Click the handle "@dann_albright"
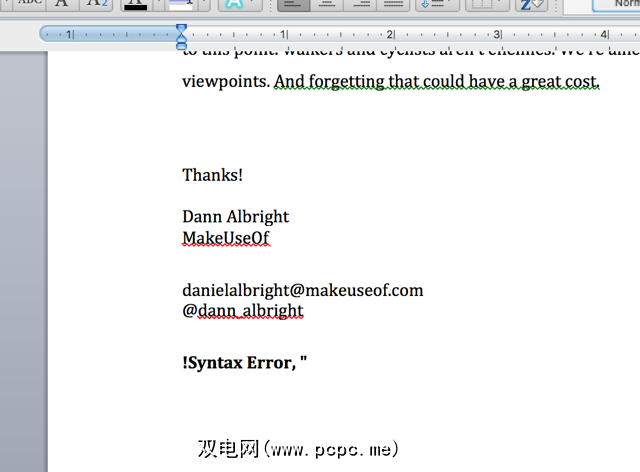 [x=243, y=311]
